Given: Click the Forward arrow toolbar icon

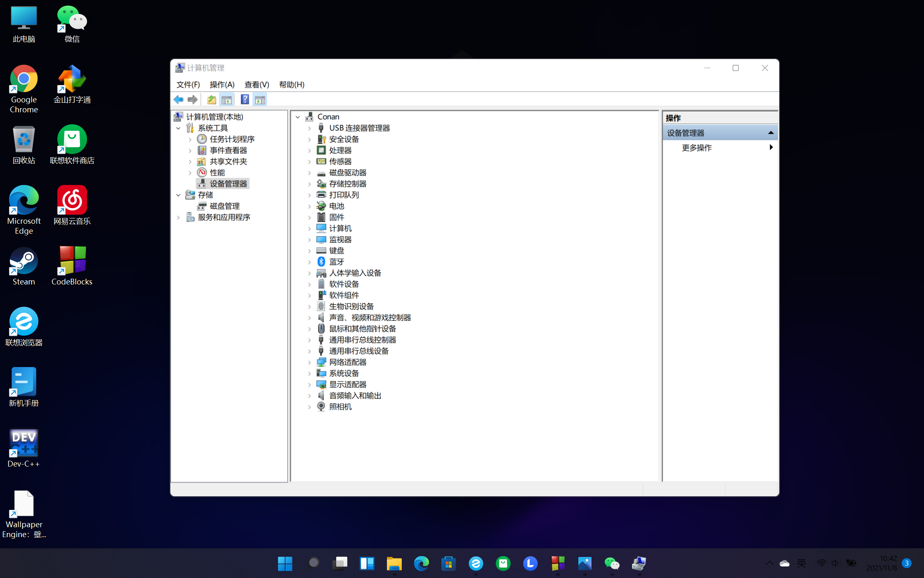Looking at the screenshot, I should (x=193, y=99).
